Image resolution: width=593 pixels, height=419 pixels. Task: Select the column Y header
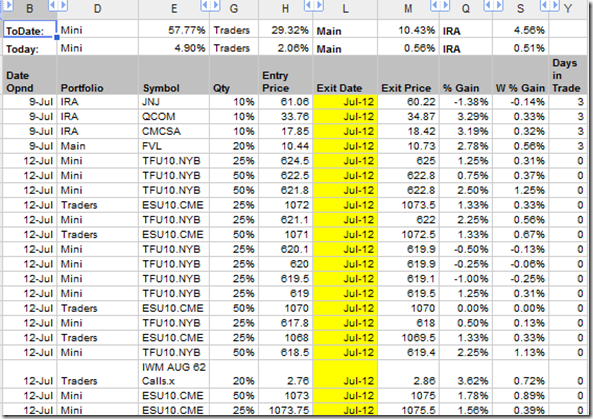coord(568,9)
